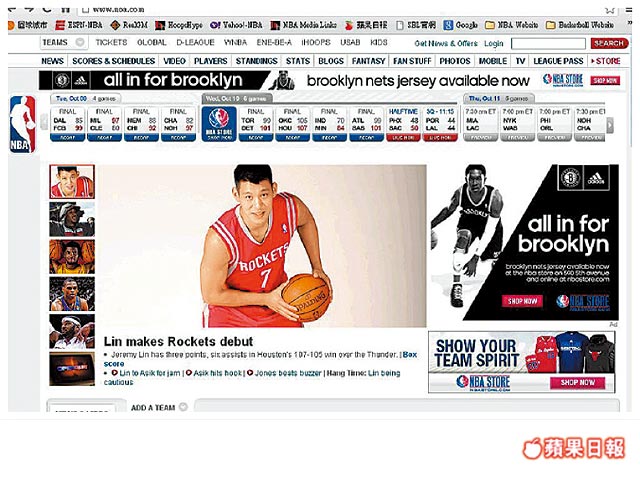Viewport: 640px width, 480px height.
Task: Open the ESPN-NBA bookmark
Action: 79,25
